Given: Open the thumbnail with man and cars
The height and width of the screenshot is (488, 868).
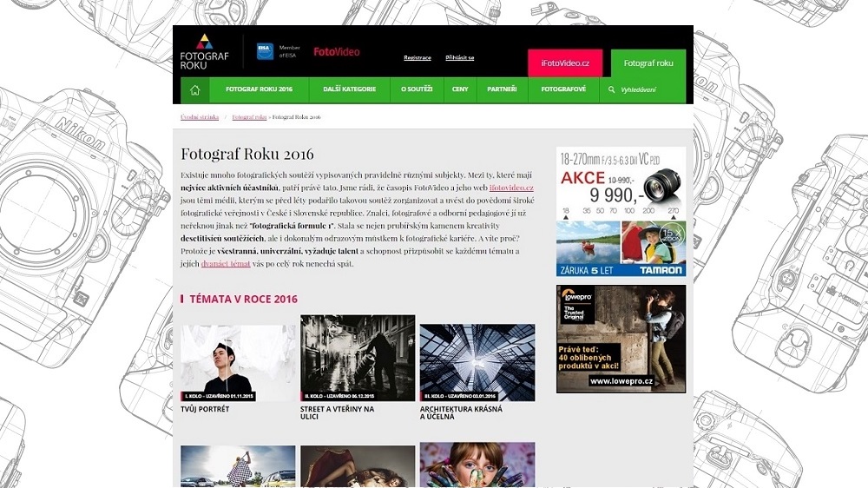Looking at the screenshot, I should point(238,466).
